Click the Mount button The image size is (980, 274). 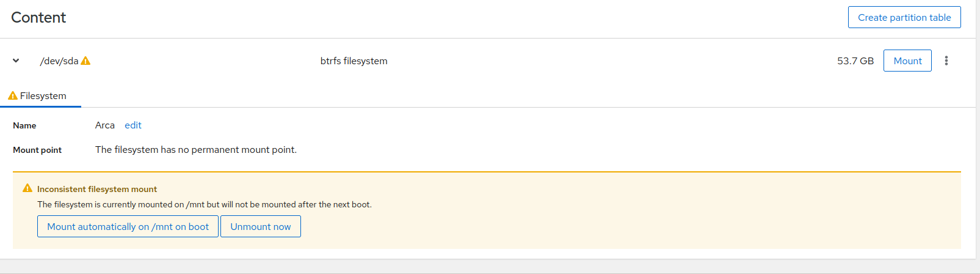point(907,61)
